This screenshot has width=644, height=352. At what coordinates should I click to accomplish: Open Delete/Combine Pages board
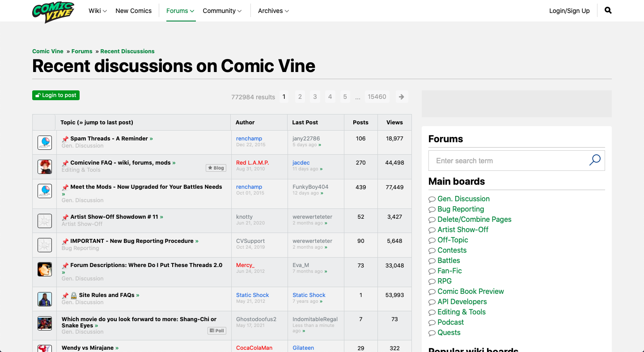[475, 219]
